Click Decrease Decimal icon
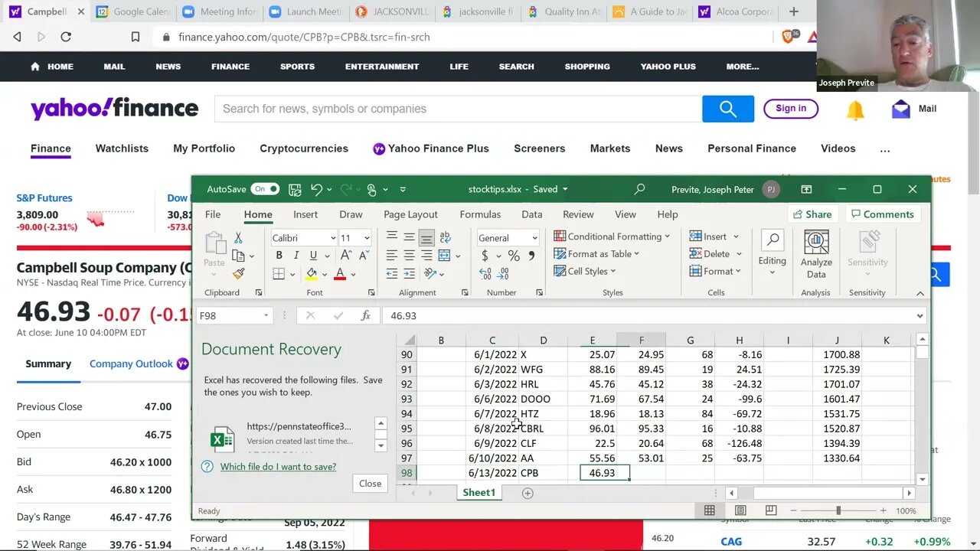The height and width of the screenshot is (551, 980). tap(502, 274)
